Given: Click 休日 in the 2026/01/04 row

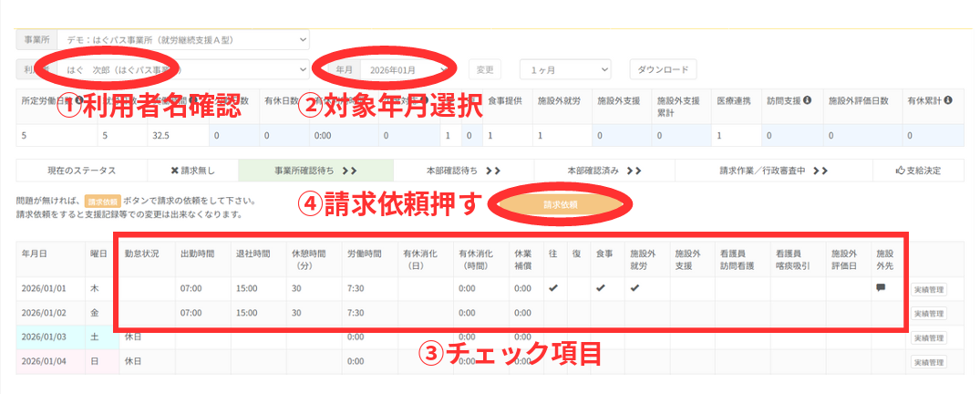Looking at the screenshot, I should 132,361.
